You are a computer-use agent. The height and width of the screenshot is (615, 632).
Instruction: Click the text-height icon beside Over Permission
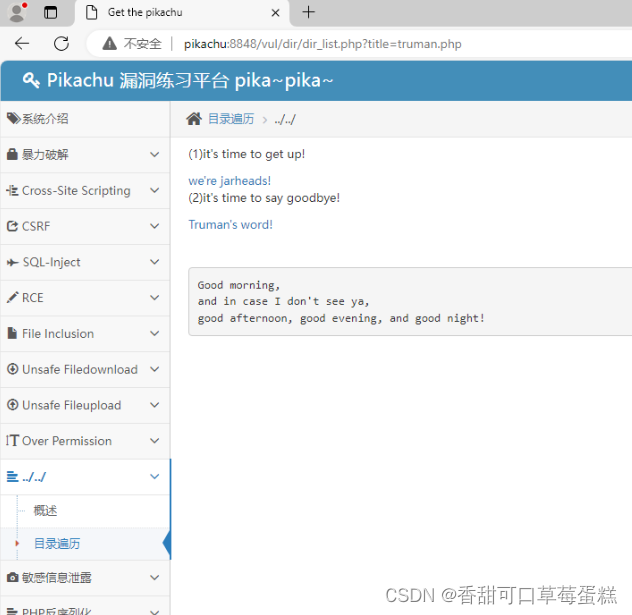(12, 440)
